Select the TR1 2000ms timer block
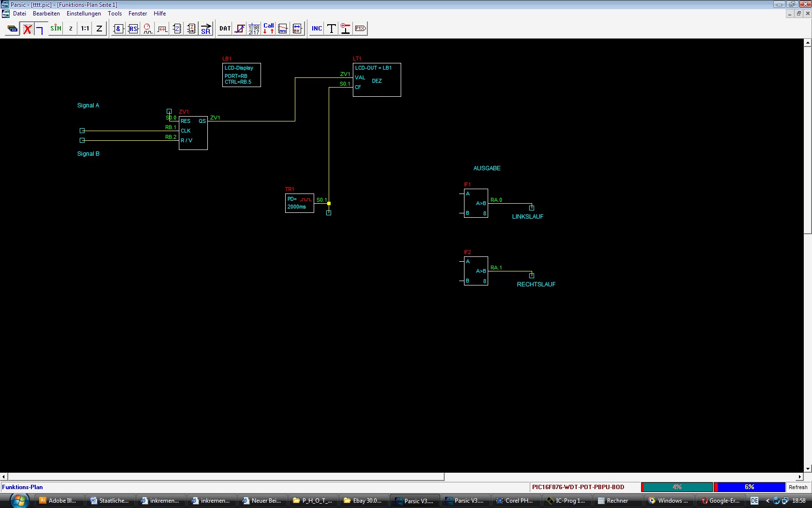This screenshot has height=508, width=812. pyautogui.click(x=300, y=203)
